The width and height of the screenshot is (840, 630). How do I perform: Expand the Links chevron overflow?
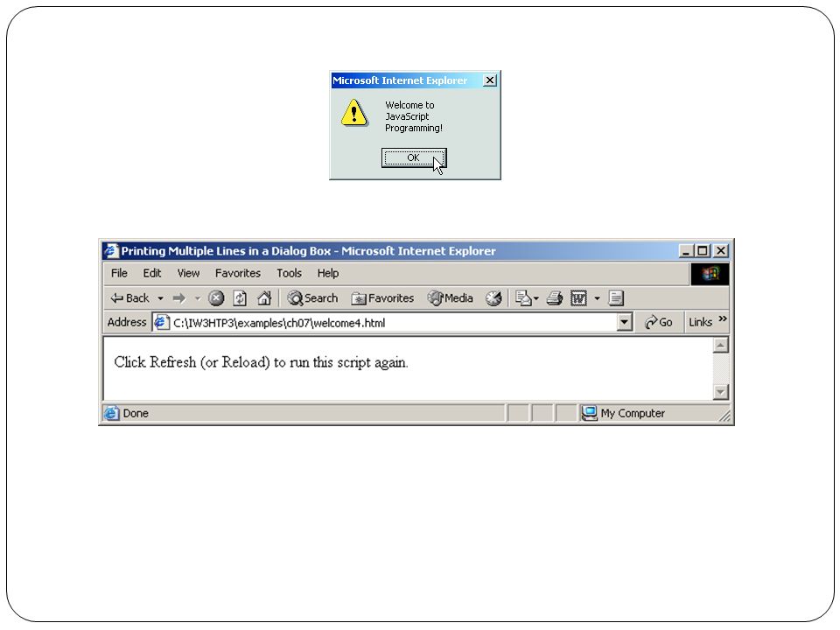[x=723, y=318]
